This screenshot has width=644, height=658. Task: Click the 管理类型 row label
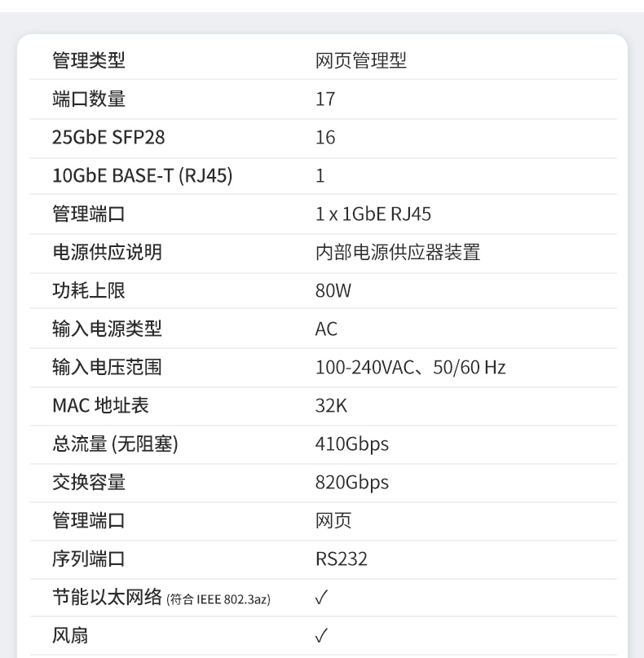pyautogui.click(x=89, y=60)
